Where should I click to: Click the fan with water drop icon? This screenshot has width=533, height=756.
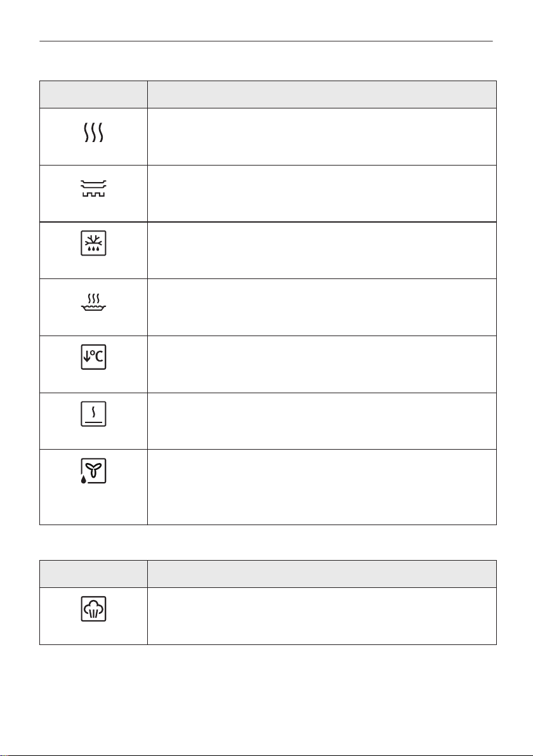pos(93,471)
